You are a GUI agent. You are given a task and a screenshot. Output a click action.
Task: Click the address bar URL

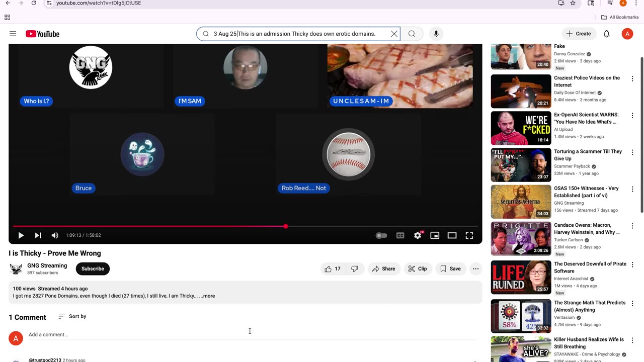tap(99, 3)
